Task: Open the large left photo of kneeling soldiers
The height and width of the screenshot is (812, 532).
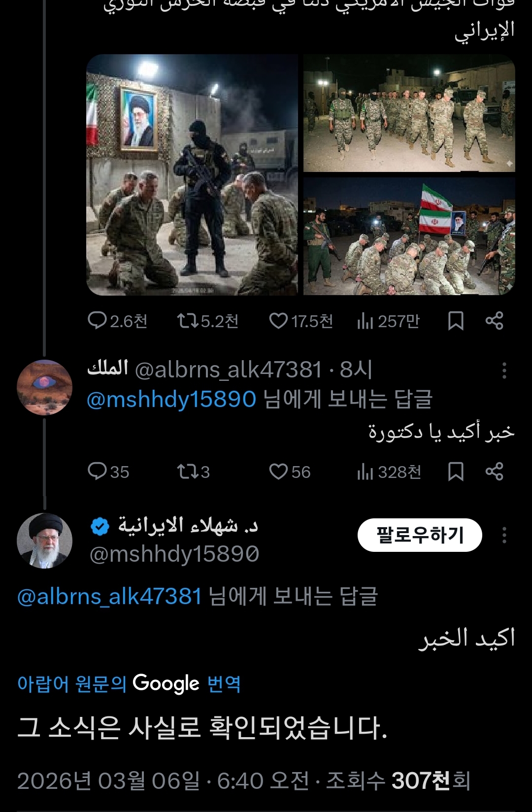Action: tap(192, 175)
